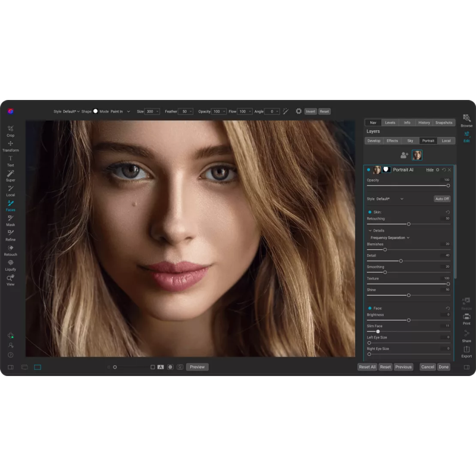Click the Retouching slider handle
The width and height of the screenshot is (476, 476).
tap(408, 224)
